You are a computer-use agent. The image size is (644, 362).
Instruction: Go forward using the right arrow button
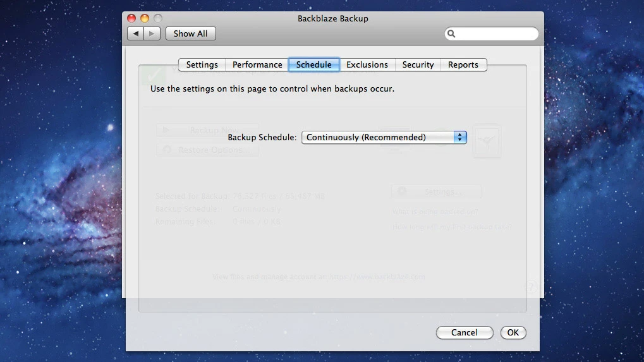click(x=152, y=33)
